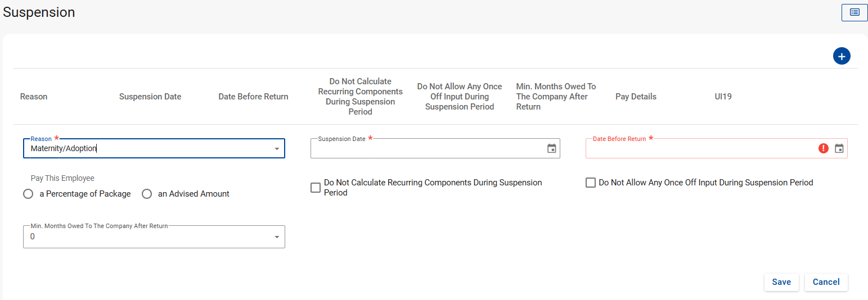Click the red error icon in Date Before Return
This screenshot has height=300, width=868.
coord(824,148)
